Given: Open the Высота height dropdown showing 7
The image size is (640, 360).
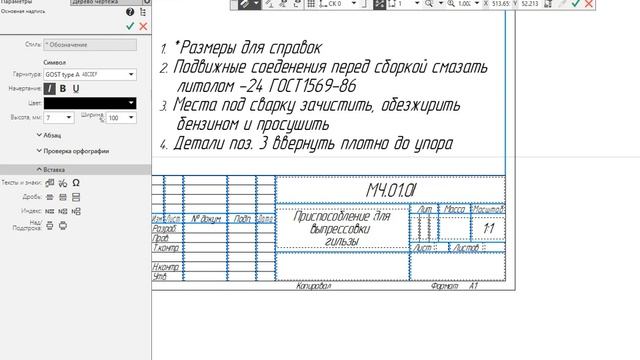Looking at the screenshot, I should pyautogui.click(x=59, y=118).
